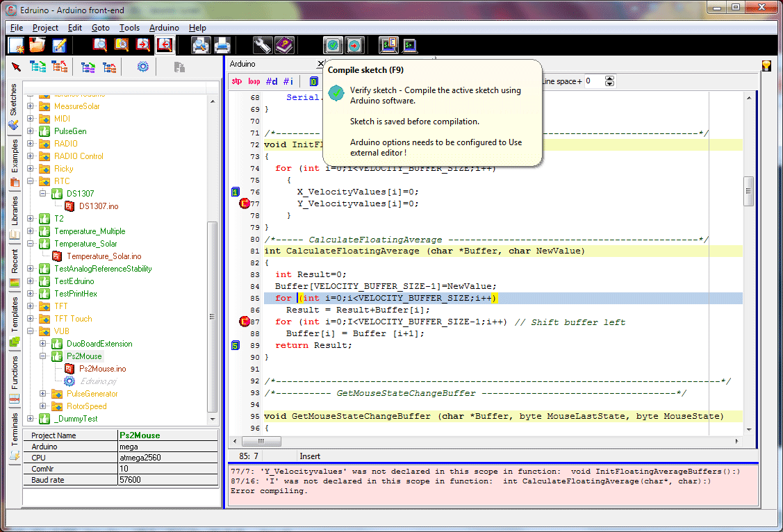Switch to the Examples side tab
Image resolution: width=783 pixels, height=532 pixels.
pos(15,163)
